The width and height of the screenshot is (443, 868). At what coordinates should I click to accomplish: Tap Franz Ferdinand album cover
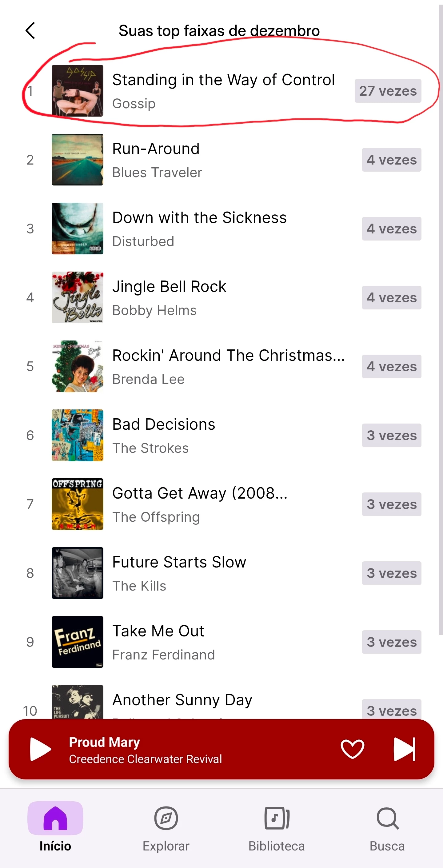pyautogui.click(x=78, y=642)
